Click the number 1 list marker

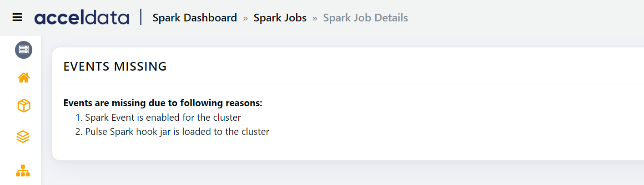[79, 118]
